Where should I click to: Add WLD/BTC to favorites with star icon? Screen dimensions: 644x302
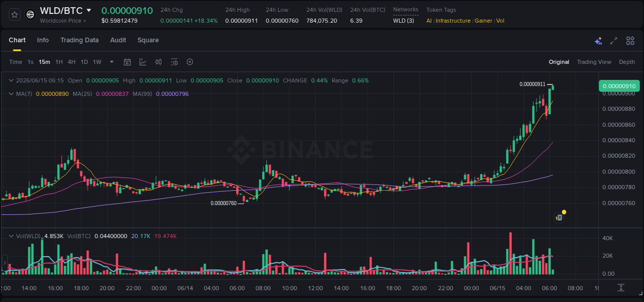[14, 14]
